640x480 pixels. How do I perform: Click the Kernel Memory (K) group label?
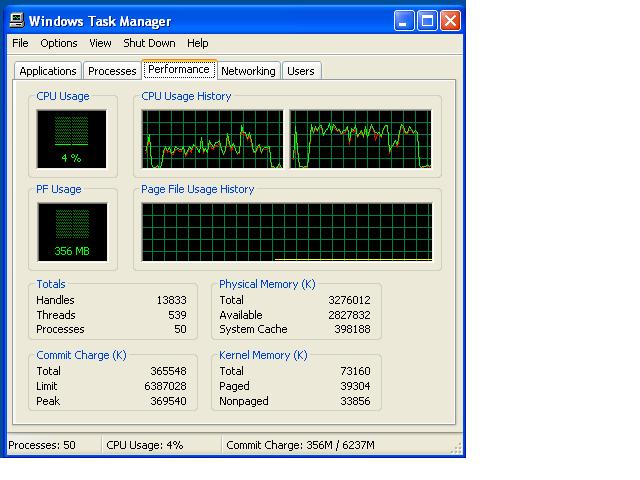pyautogui.click(x=263, y=355)
